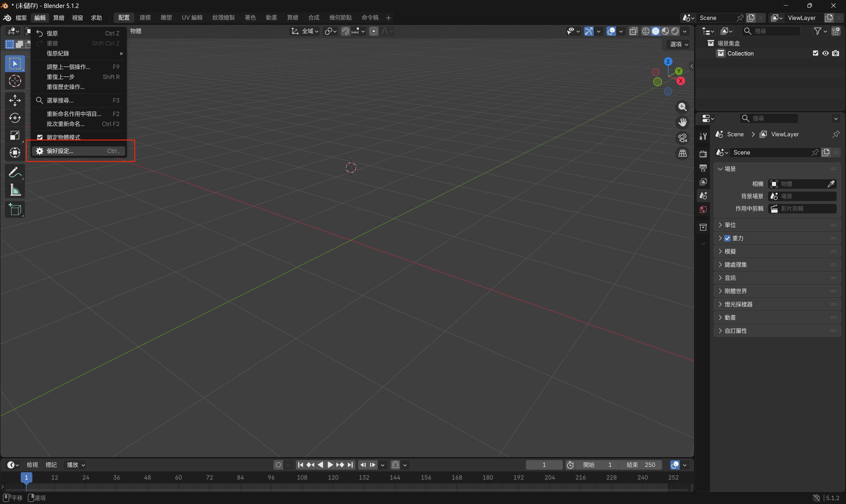Click the Blender logo app menu
846x504 pixels.
7,18
